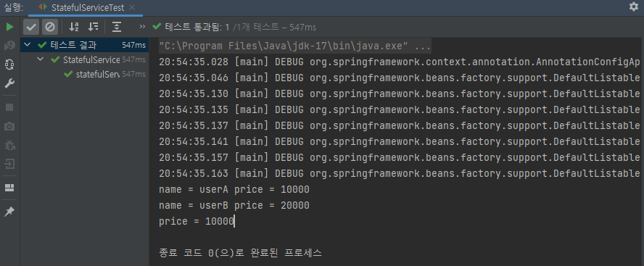Rerun failed tests icon in sidebar
The height and width of the screenshot is (266, 644).
click(x=9, y=46)
